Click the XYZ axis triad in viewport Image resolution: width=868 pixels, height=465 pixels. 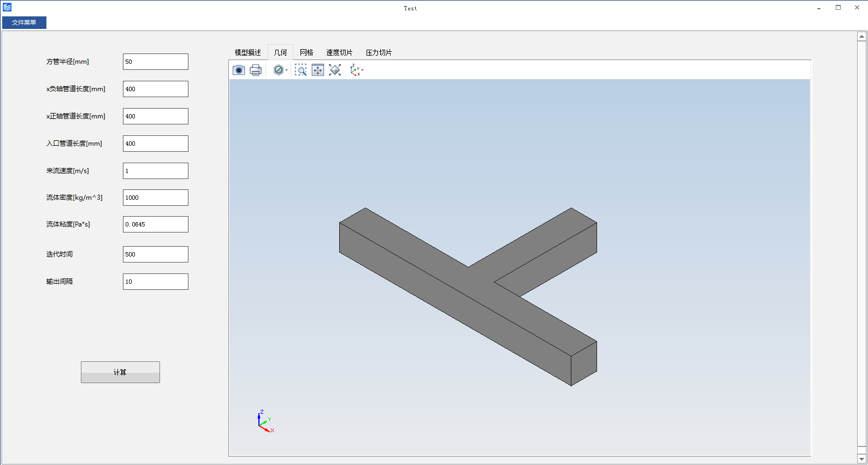(x=265, y=421)
